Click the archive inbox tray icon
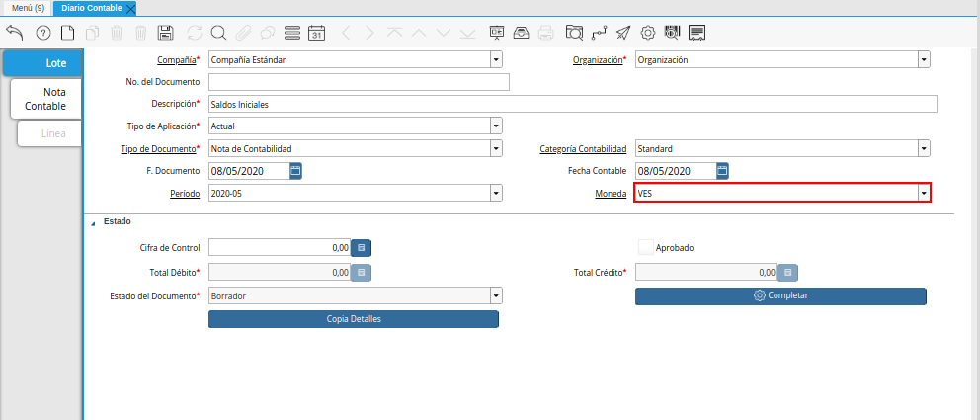 [522, 33]
